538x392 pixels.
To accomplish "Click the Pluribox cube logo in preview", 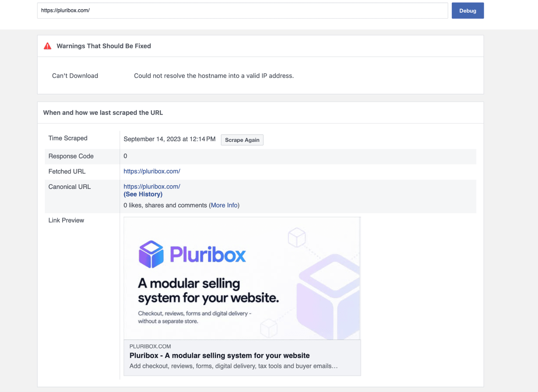I will click(151, 254).
